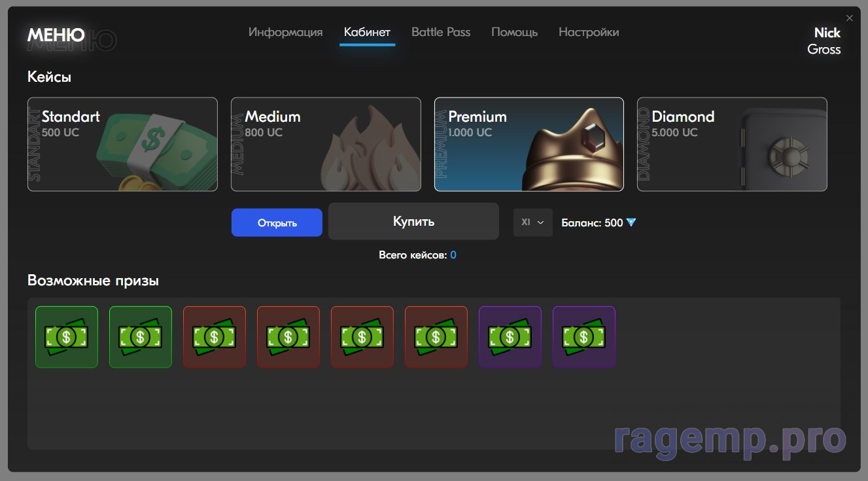Image resolution: width=868 pixels, height=481 pixels.
Task: Click the Nick Gross player name
Action: 824,41
